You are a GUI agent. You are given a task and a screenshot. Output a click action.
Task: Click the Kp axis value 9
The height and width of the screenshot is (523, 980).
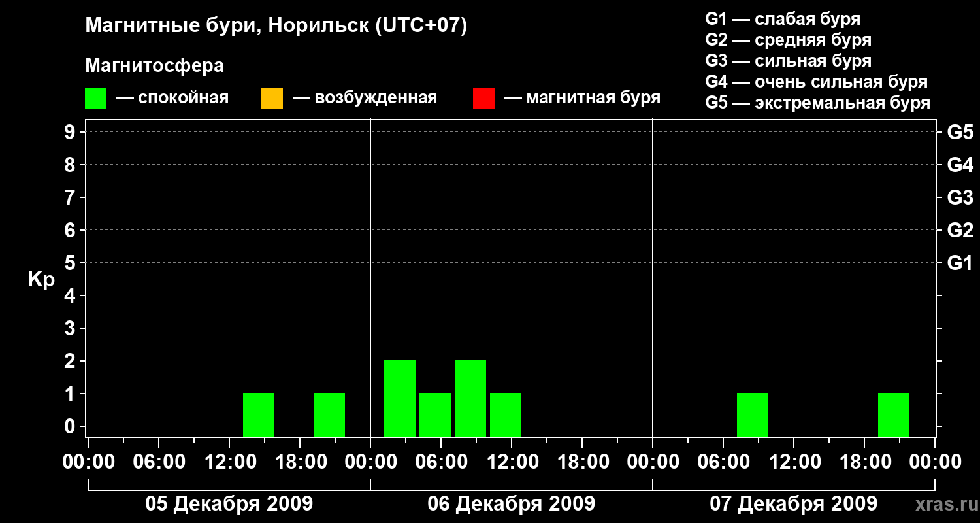[71, 132]
